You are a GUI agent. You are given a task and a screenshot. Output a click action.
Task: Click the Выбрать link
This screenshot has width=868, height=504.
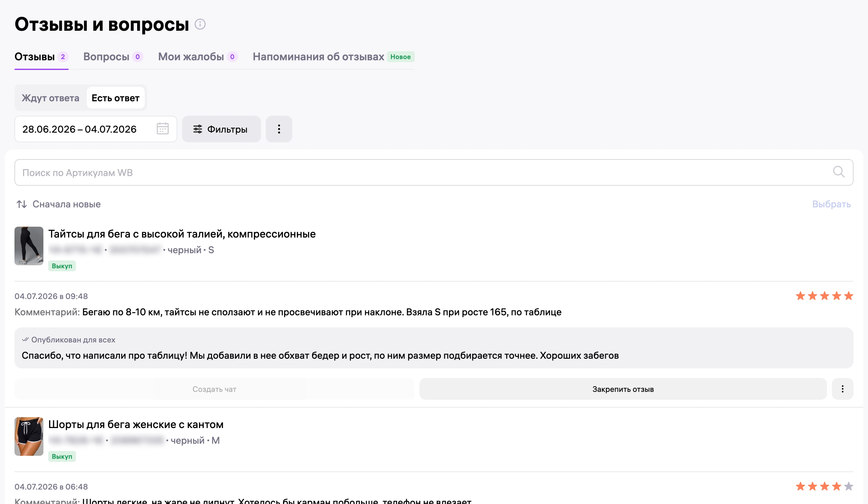[831, 204]
